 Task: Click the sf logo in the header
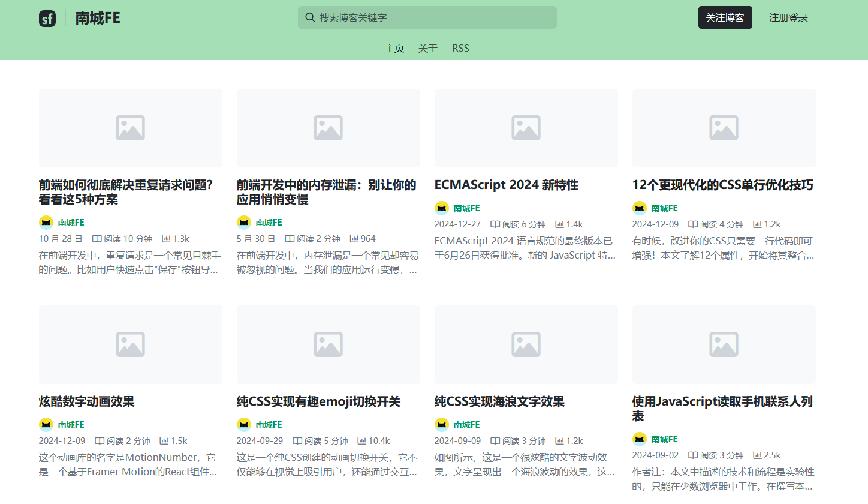click(47, 17)
